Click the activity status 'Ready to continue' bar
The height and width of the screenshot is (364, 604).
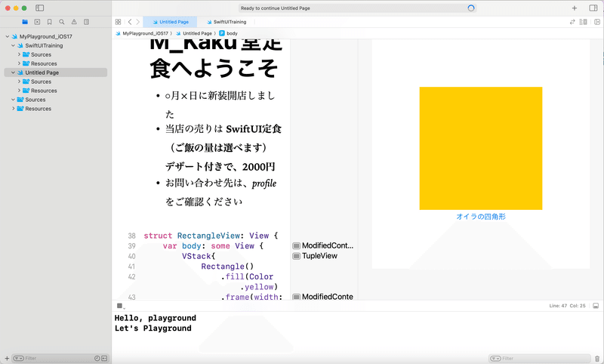(357, 8)
